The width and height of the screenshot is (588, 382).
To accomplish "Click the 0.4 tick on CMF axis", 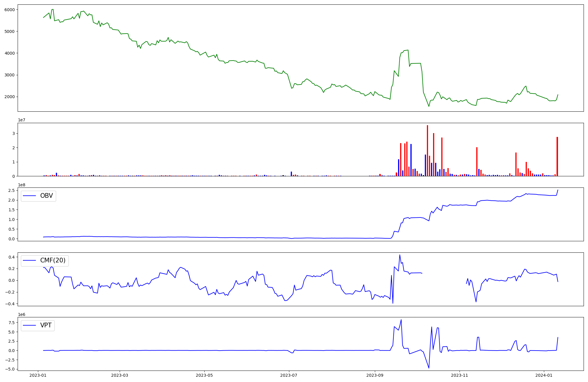I will [x=11, y=257].
